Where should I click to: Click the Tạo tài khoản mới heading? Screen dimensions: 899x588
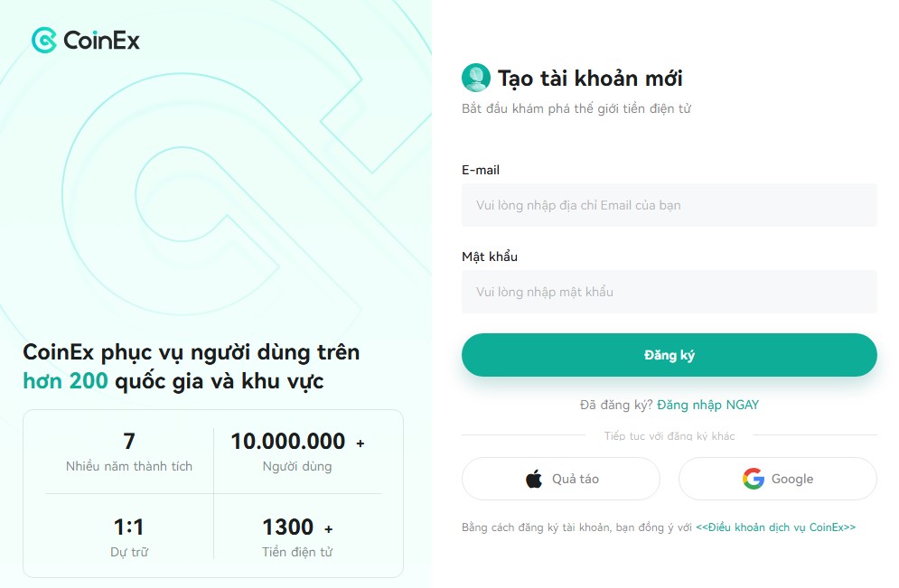[x=590, y=79]
